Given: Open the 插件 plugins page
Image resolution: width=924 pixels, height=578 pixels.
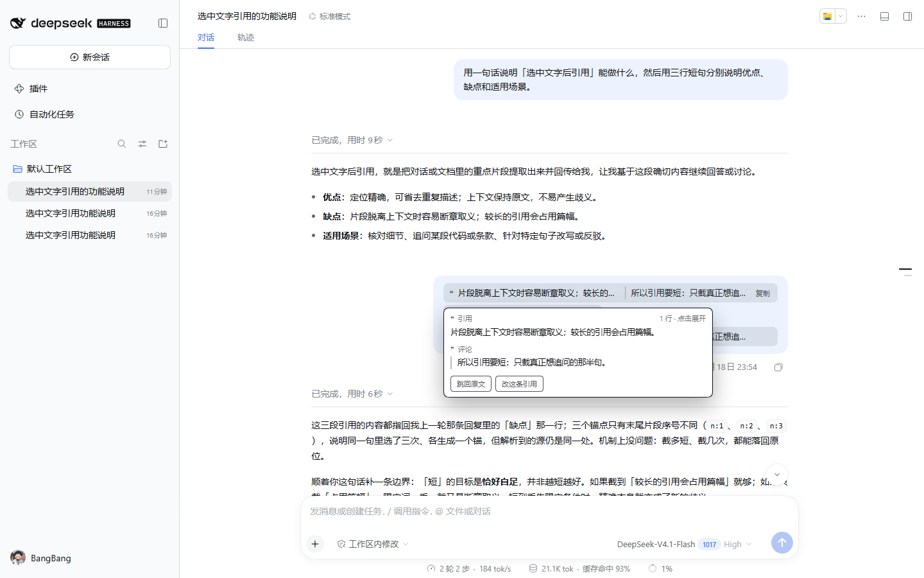Looking at the screenshot, I should pos(90,89).
